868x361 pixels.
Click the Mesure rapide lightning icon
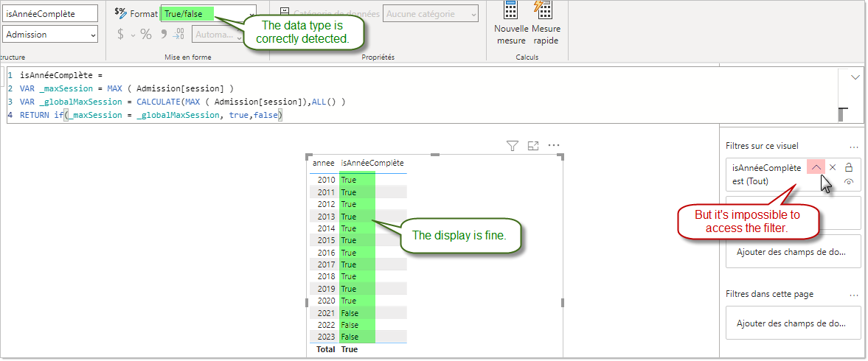(543, 10)
